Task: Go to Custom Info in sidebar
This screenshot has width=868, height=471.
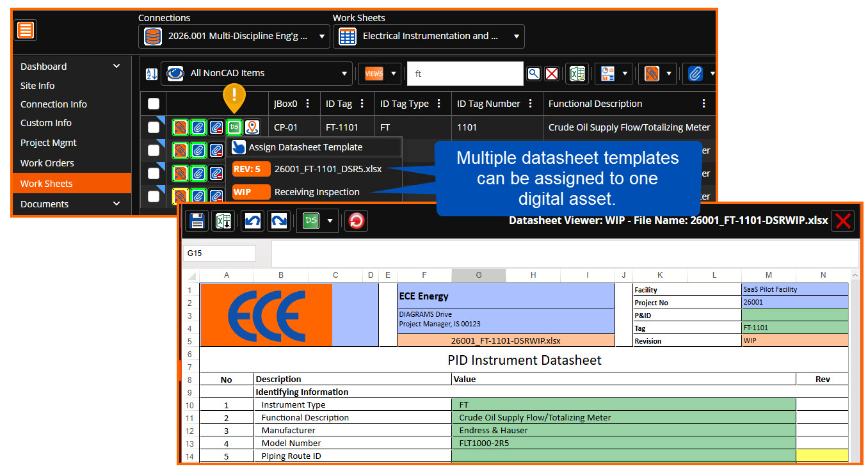Action: coord(46,123)
